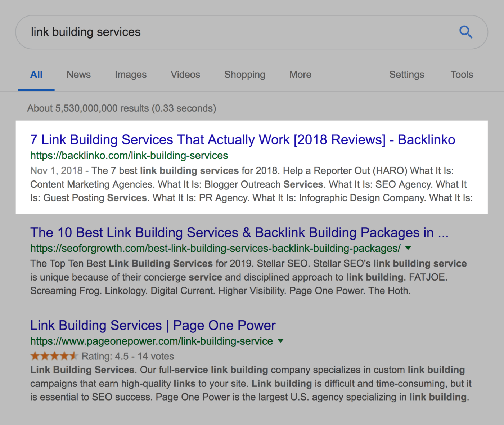Click the backlinko.com/link-building-services URL
504x425 pixels.
pyautogui.click(x=129, y=156)
